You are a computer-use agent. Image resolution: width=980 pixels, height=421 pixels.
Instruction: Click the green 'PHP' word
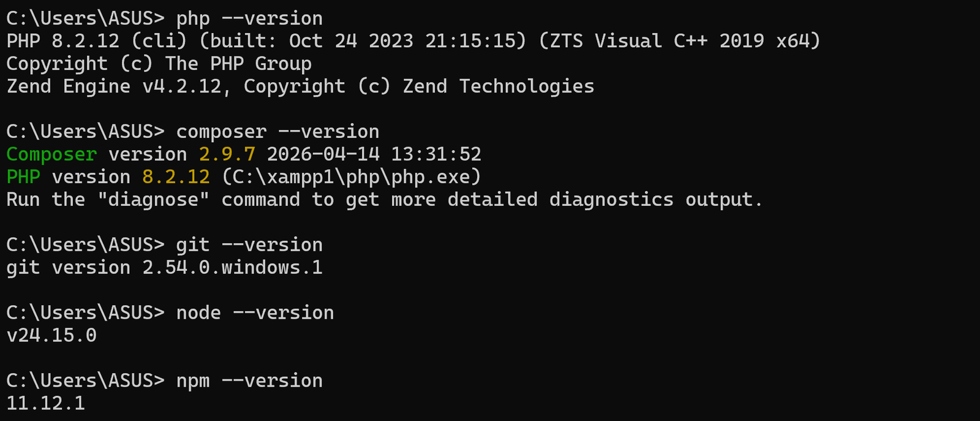[23, 177]
